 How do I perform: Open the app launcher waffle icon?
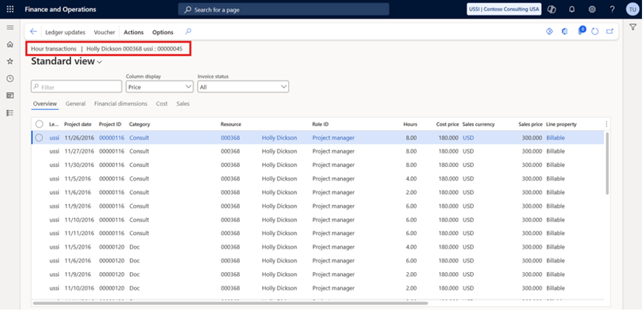10,9
